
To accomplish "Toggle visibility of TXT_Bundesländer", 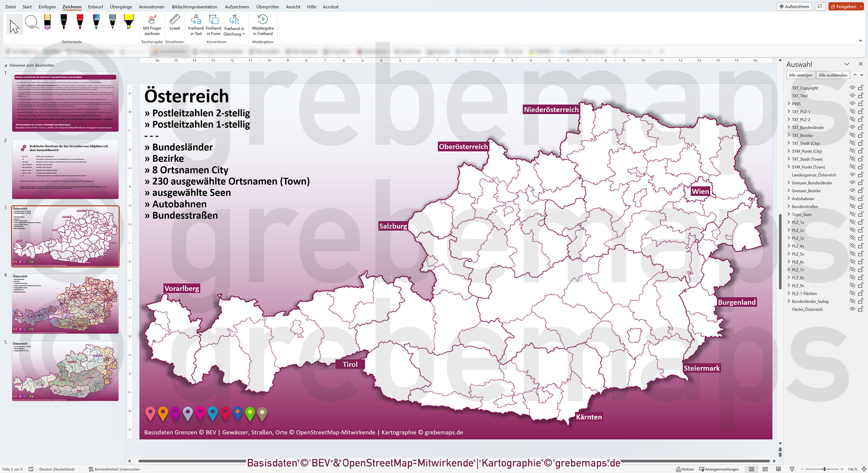I will point(852,127).
